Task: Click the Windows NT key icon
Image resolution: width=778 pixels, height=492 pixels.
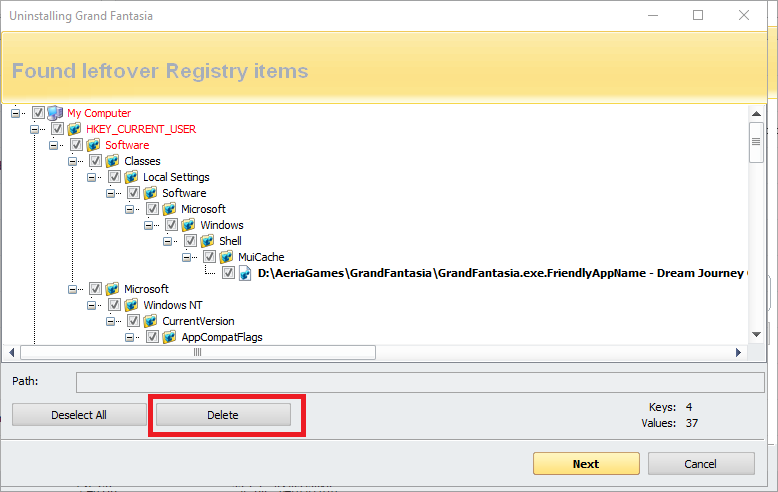Action: pos(131,305)
